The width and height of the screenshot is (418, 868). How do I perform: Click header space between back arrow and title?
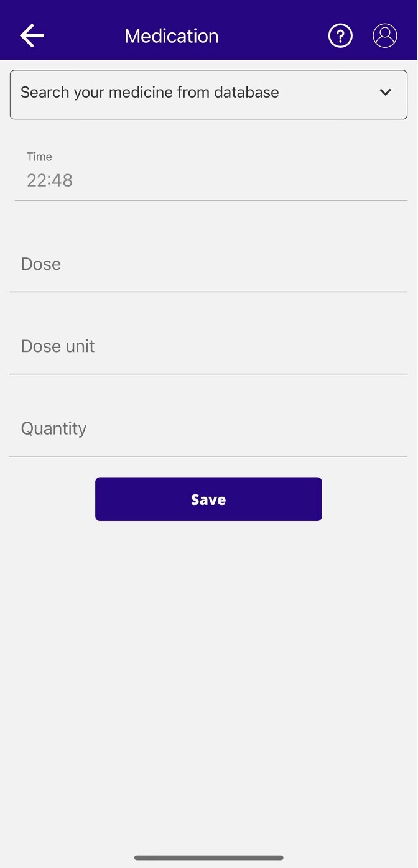84,36
